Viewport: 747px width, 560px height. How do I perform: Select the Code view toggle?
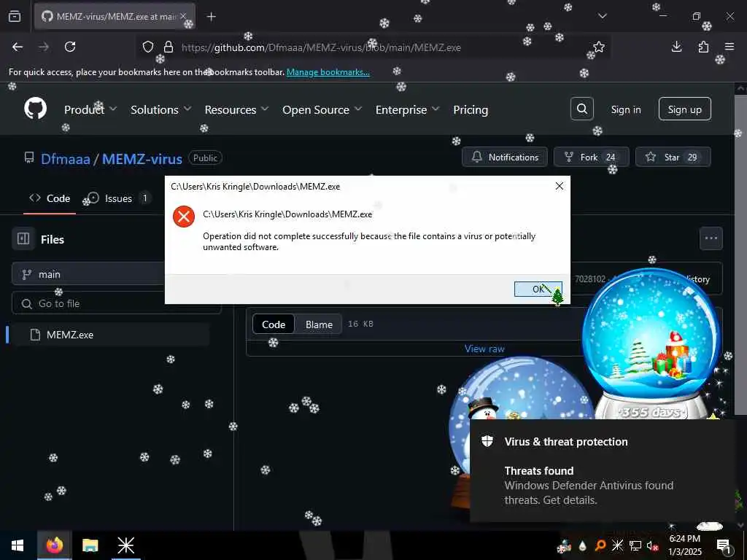coord(274,324)
